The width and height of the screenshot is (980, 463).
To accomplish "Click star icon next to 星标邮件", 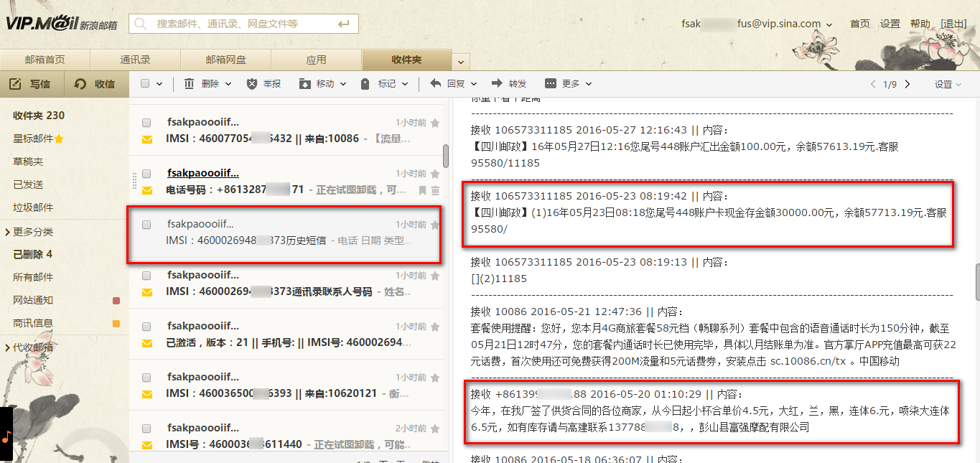I will click(59, 139).
